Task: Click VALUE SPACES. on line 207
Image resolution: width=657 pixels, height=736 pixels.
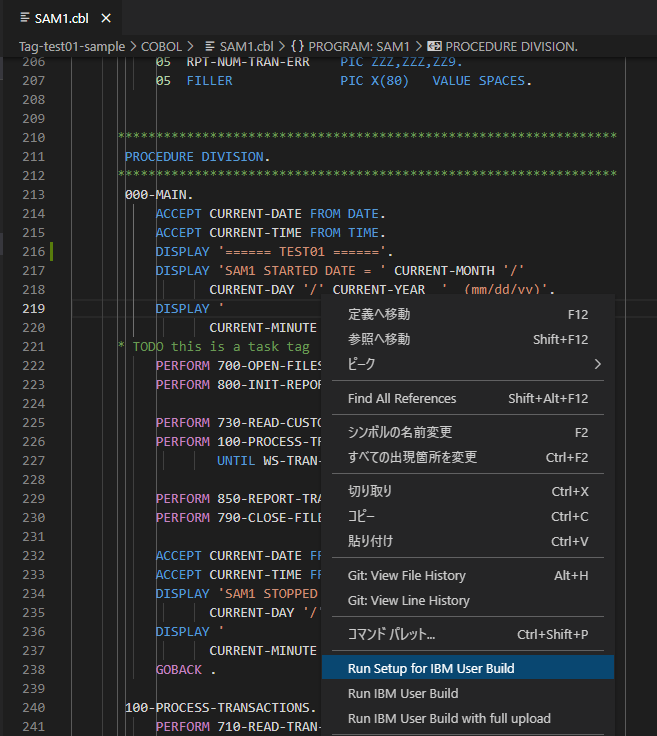Action: tap(482, 81)
